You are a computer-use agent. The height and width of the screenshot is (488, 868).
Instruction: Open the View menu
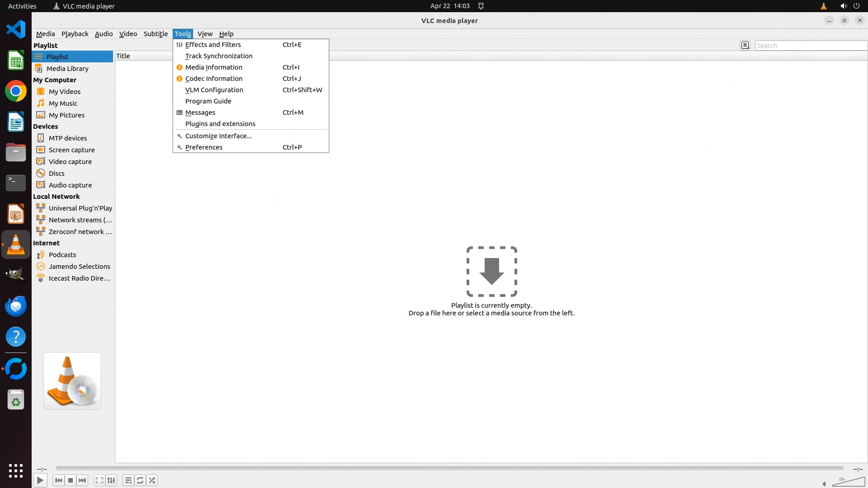205,34
